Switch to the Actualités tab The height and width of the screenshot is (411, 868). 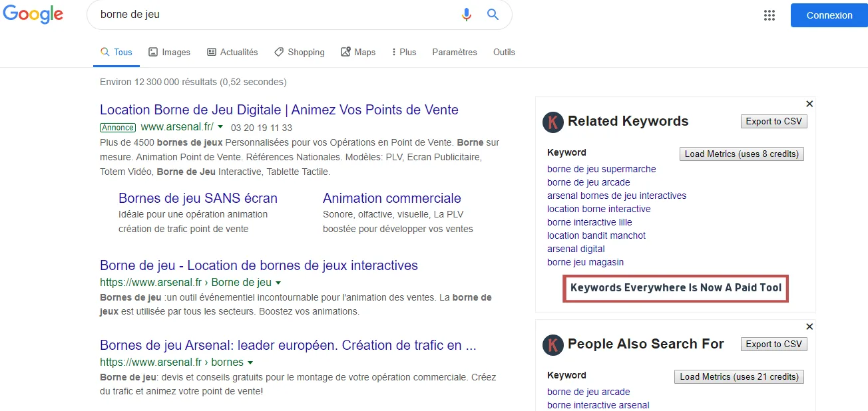(x=232, y=52)
